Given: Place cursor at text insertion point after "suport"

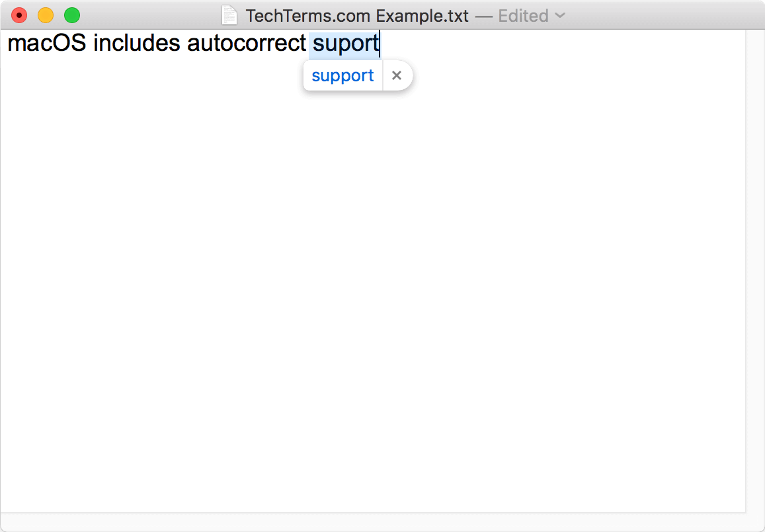Looking at the screenshot, I should coord(380,44).
